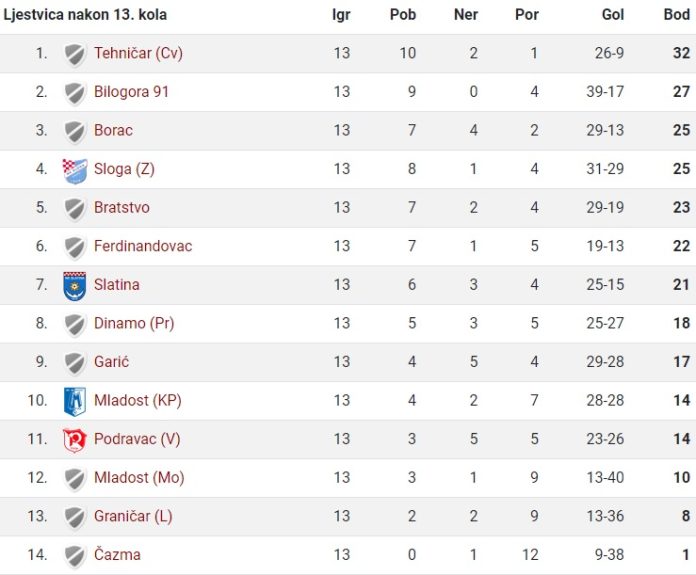Open the Ferdinandovac team page
This screenshot has width=696, height=575.
[x=143, y=246]
